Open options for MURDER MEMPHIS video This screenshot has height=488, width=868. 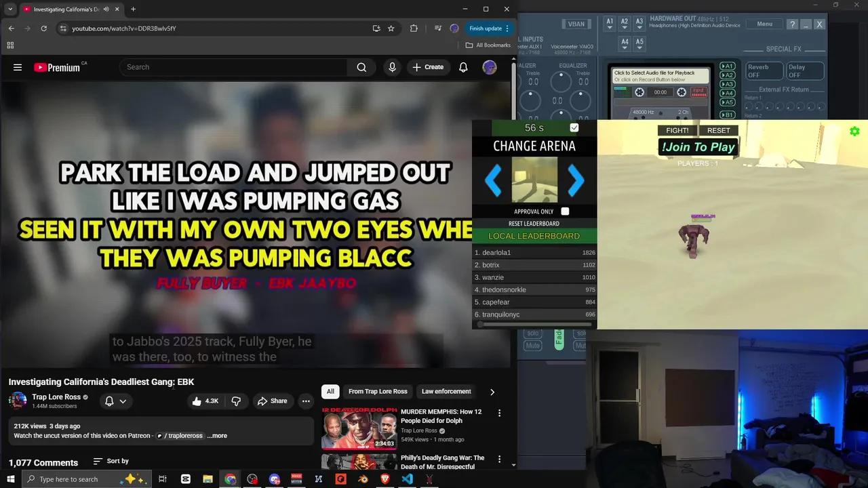(500, 413)
